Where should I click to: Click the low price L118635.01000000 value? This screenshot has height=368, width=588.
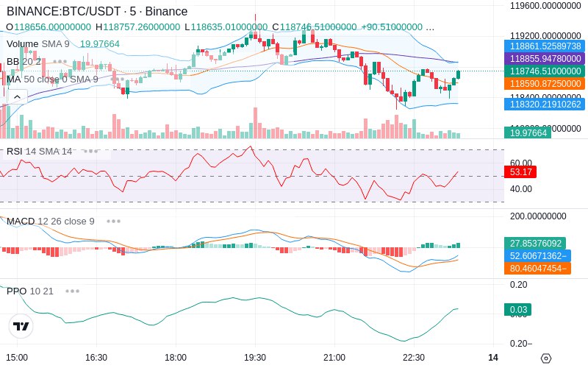(226, 27)
